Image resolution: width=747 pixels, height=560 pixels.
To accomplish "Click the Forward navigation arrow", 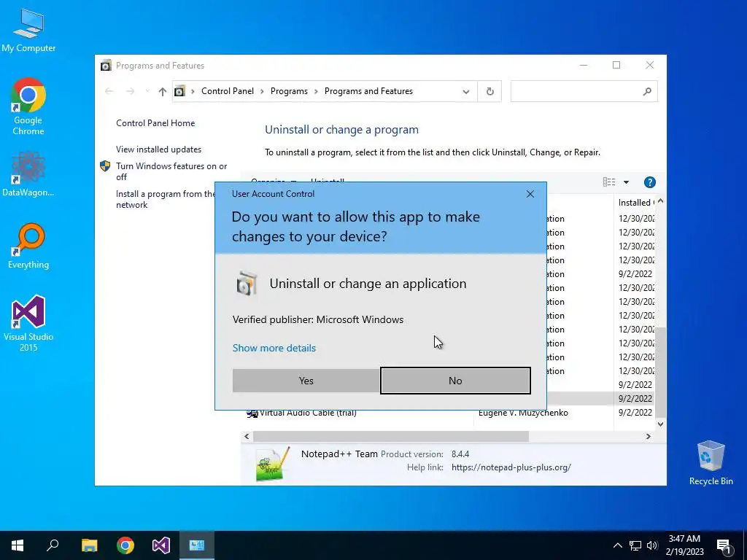I will pos(130,91).
